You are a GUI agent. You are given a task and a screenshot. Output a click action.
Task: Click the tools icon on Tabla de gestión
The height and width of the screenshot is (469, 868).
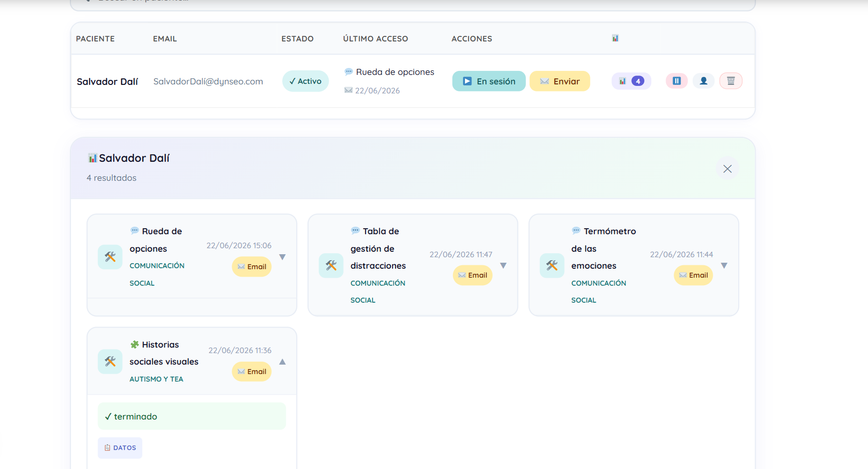pos(331,265)
